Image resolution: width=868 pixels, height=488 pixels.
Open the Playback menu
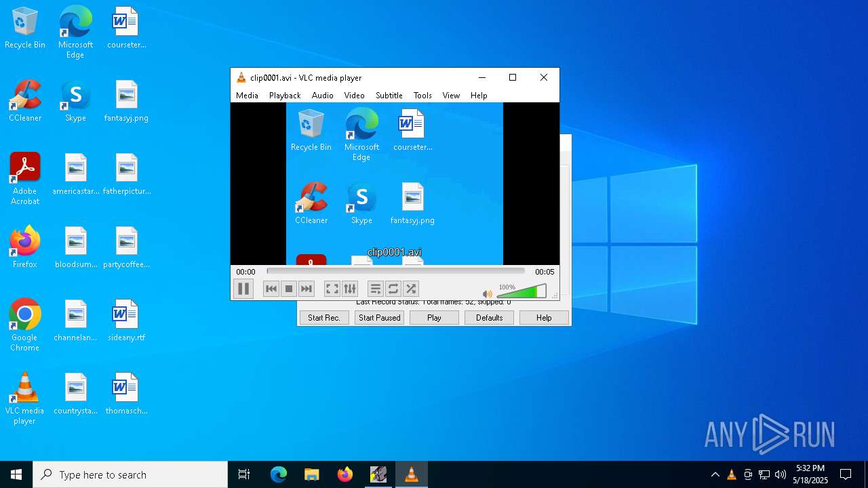[285, 96]
